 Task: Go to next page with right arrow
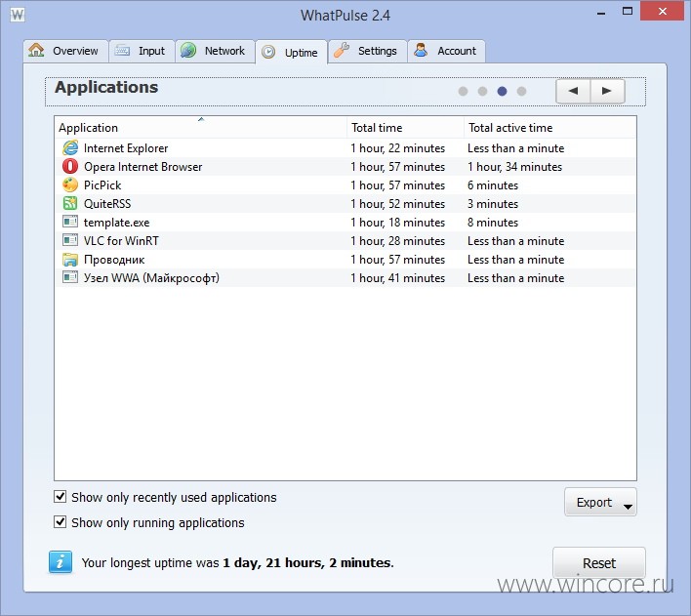point(607,91)
